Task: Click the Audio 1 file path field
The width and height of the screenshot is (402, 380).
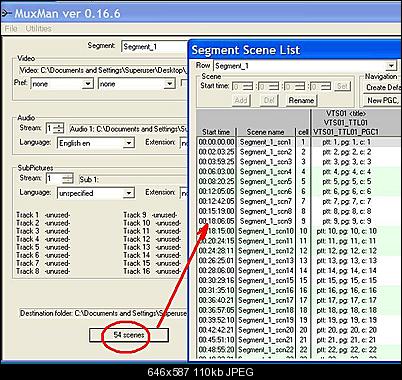Action: pyautogui.click(x=129, y=129)
